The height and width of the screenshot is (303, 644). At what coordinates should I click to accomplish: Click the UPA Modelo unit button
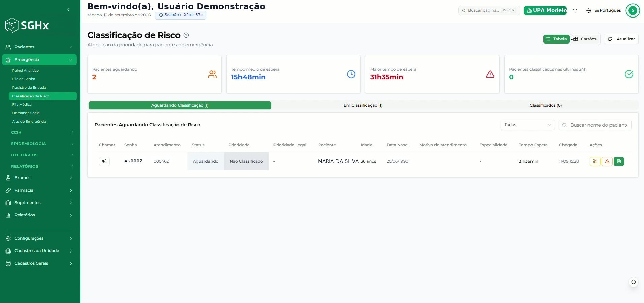click(x=545, y=11)
